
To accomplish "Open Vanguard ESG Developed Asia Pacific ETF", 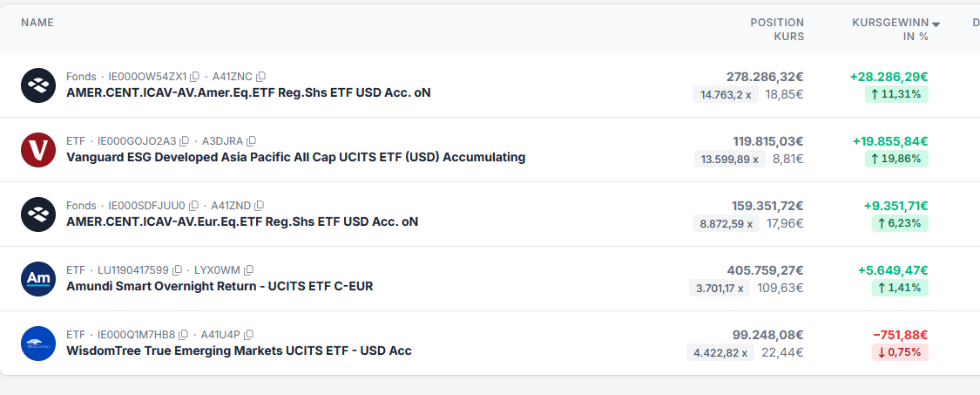I will [x=295, y=157].
